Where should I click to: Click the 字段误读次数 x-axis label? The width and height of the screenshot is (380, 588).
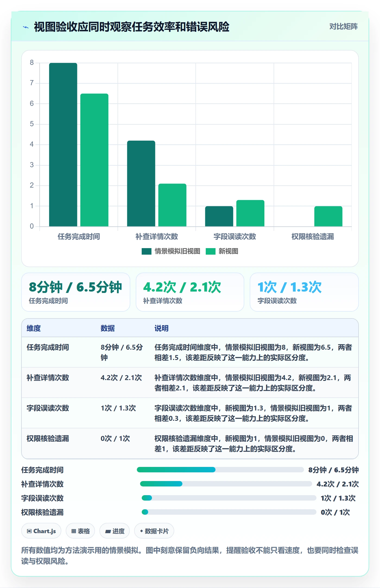tap(235, 236)
